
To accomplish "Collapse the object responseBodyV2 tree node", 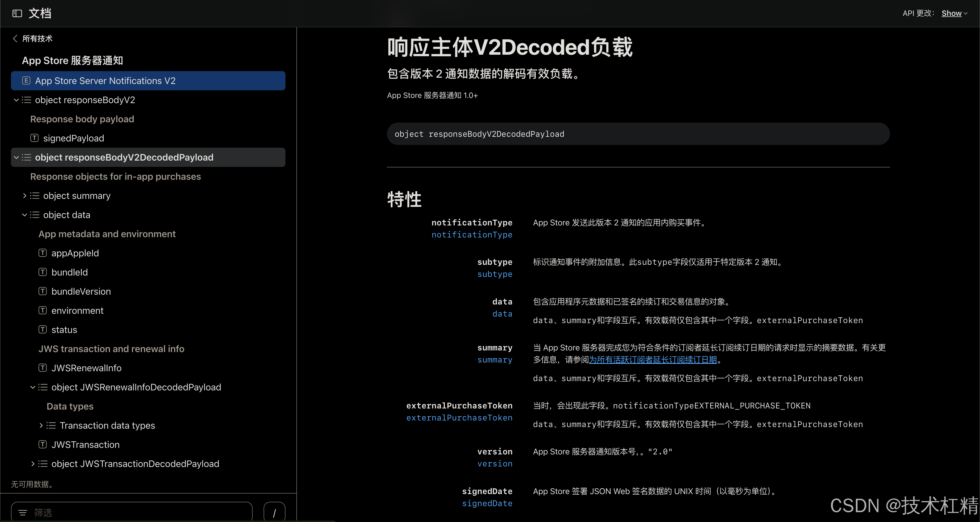I will (16, 100).
